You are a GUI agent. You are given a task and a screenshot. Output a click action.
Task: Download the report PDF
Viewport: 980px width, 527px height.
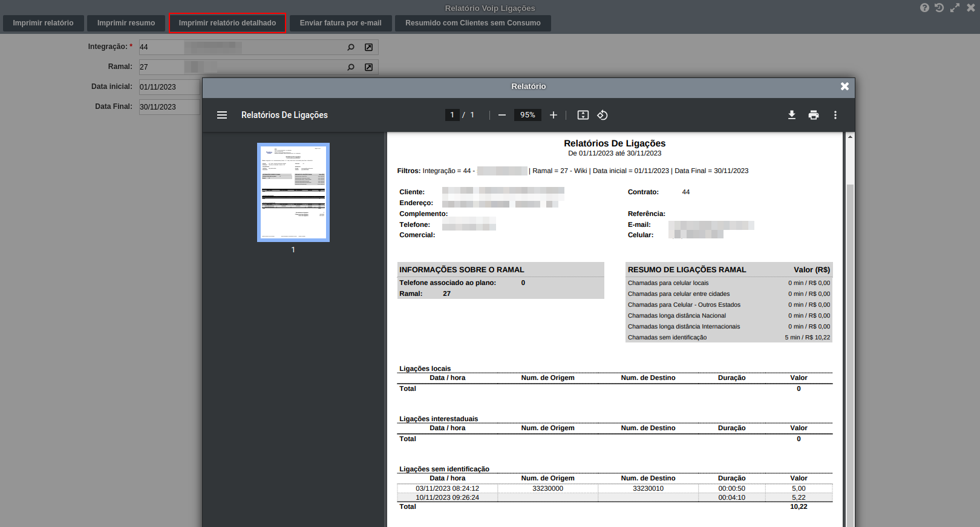792,115
